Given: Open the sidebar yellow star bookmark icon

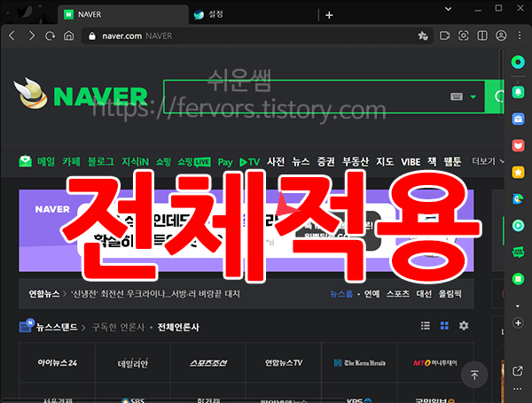Looking at the screenshot, I should tap(518, 172).
